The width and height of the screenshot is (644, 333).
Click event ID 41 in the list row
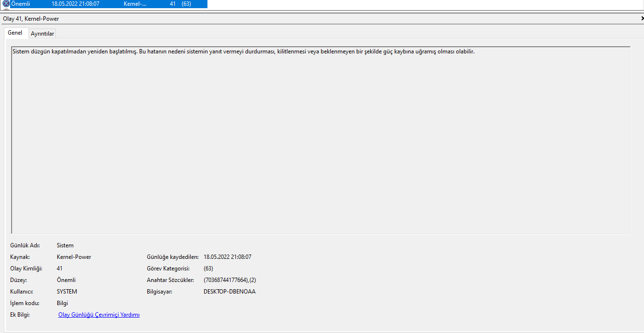(x=173, y=4)
